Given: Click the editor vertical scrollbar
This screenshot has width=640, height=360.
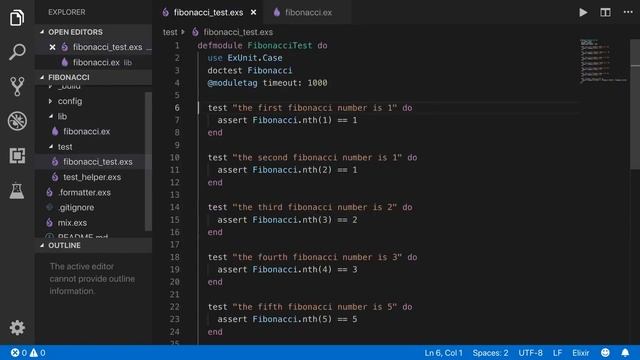Looking at the screenshot, I should tap(635, 104).
